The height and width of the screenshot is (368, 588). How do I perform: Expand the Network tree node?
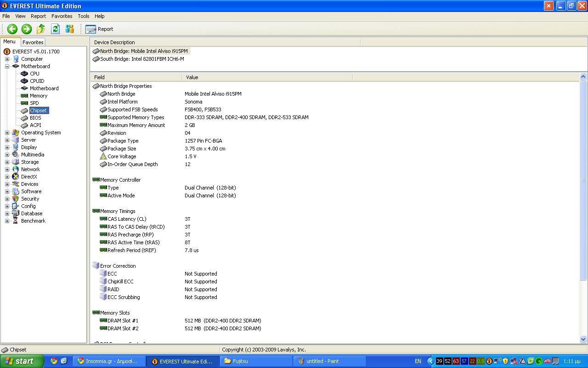7,169
